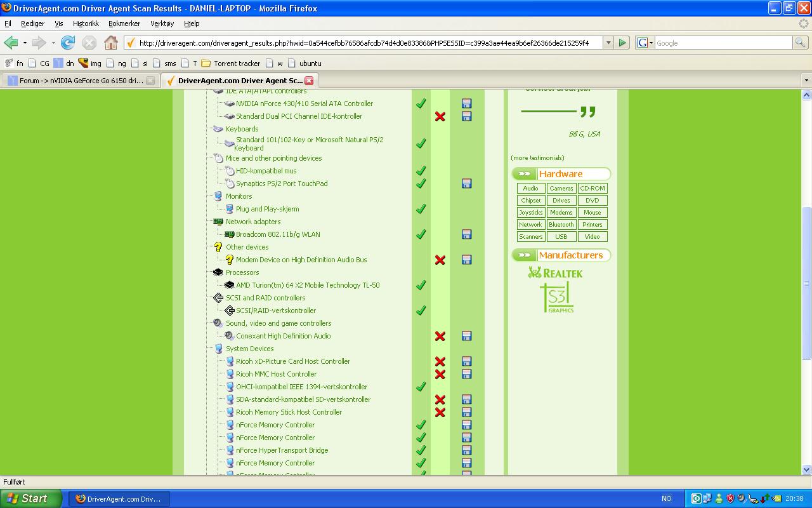This screenshot has width=812, height=508.
Task: Click the USB hardware category button
Action: point(561,237)
